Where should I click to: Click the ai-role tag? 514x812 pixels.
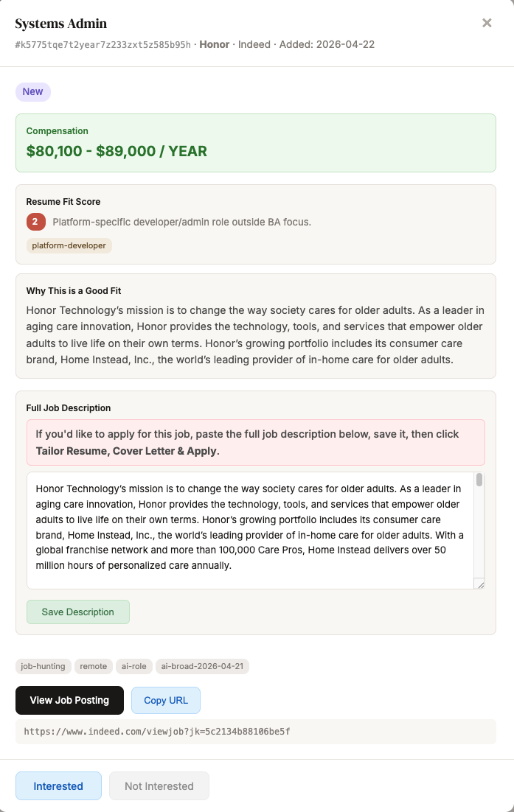click(134, 666)
